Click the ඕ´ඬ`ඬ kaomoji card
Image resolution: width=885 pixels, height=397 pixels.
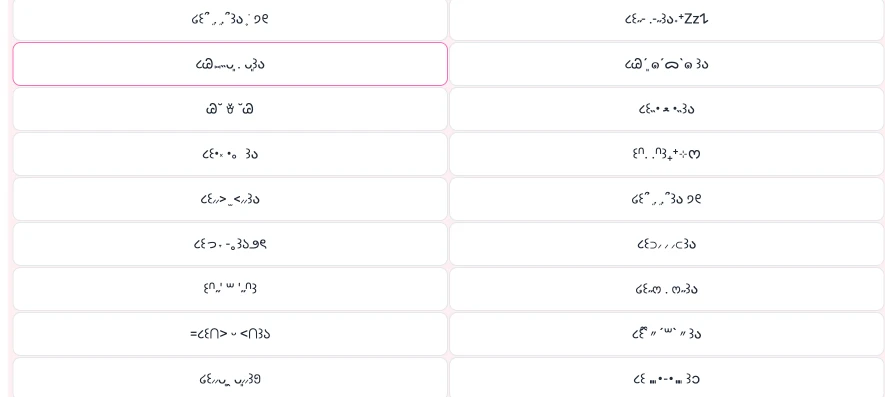coord(667,64)
